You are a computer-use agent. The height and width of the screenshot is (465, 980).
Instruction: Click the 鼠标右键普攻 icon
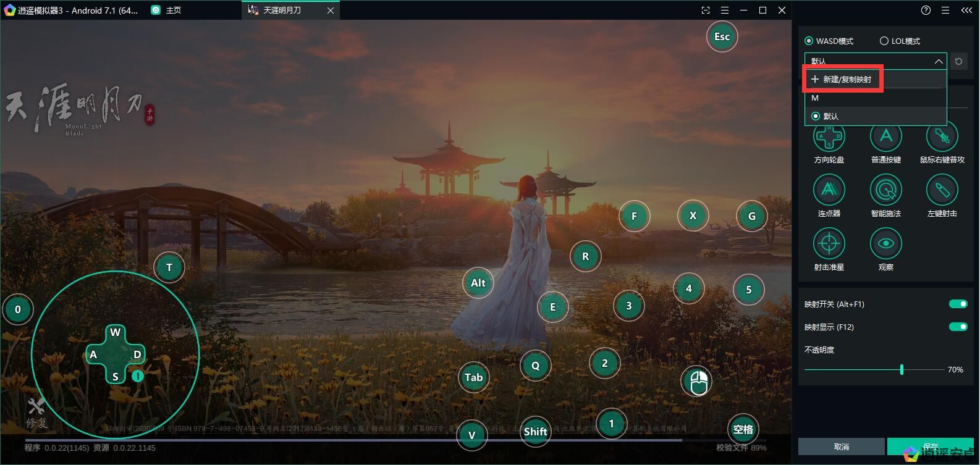click(x=942, y=137)
